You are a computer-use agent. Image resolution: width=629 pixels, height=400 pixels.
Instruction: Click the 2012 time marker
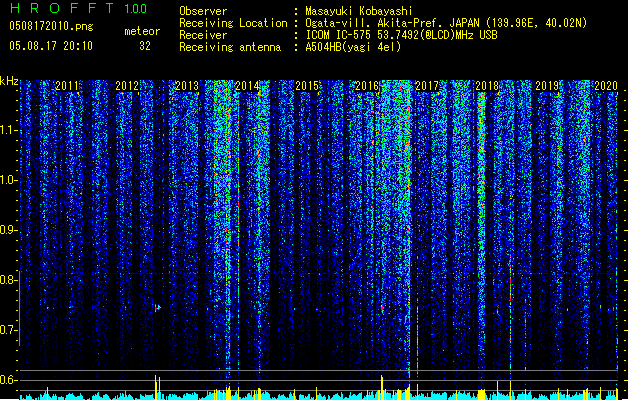pos(127,86)
